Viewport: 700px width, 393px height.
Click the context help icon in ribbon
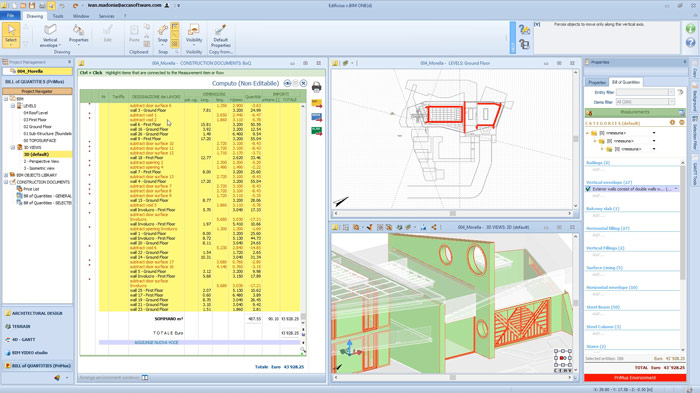pyautogui.click(x=524, y=30)
